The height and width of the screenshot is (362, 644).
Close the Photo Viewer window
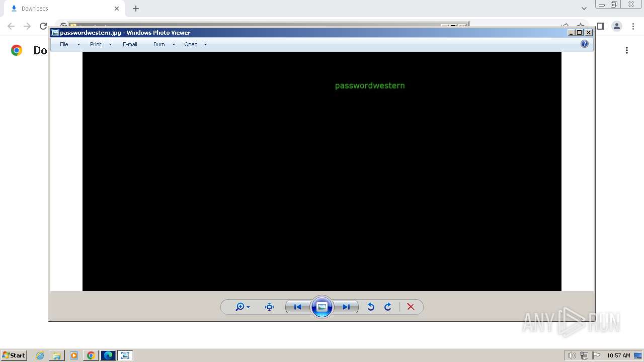589,33
